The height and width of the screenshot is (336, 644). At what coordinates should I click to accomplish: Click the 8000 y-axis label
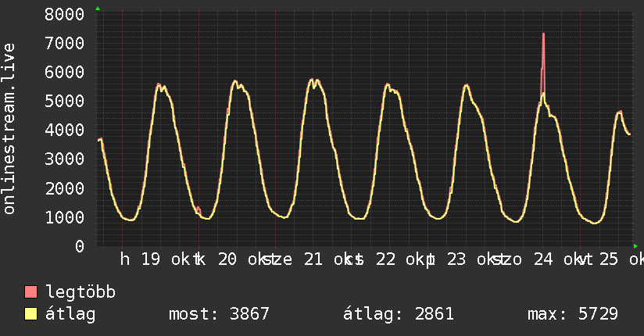coord(65,14)
